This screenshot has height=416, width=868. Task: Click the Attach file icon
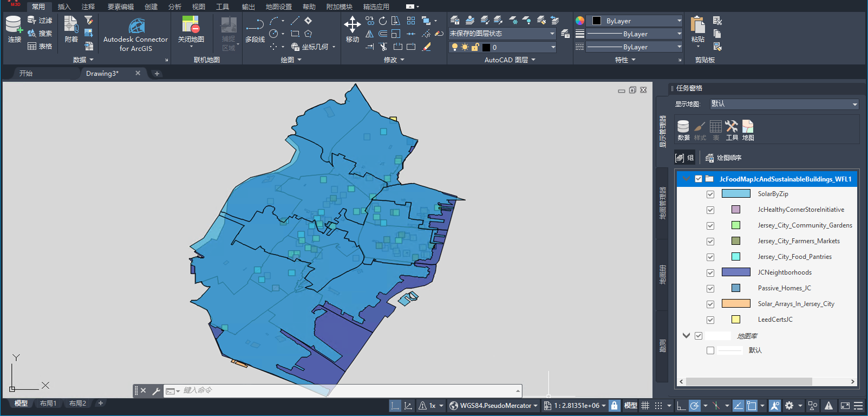(71, 29)
